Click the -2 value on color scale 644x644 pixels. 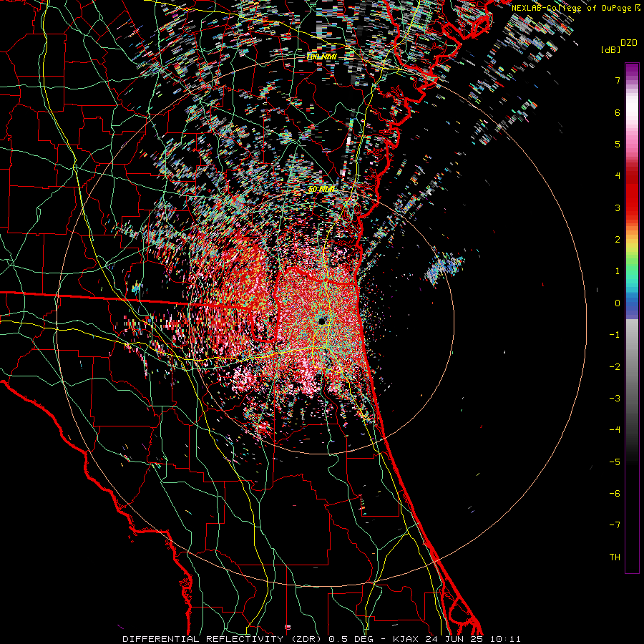(615, 367)
